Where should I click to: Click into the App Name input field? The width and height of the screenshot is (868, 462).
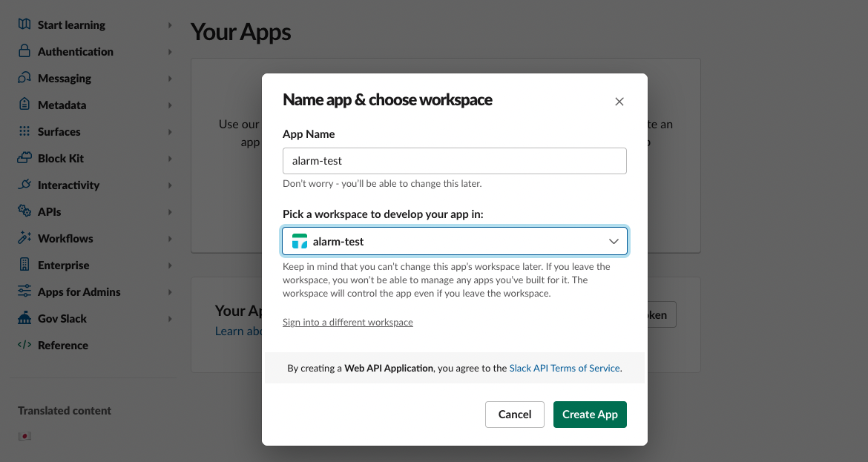click(x=455, y=161)
